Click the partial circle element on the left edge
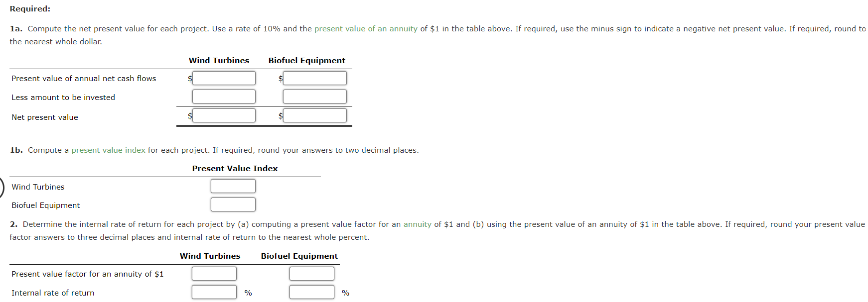This screenshot has width=868, height=302. point(2,186)
